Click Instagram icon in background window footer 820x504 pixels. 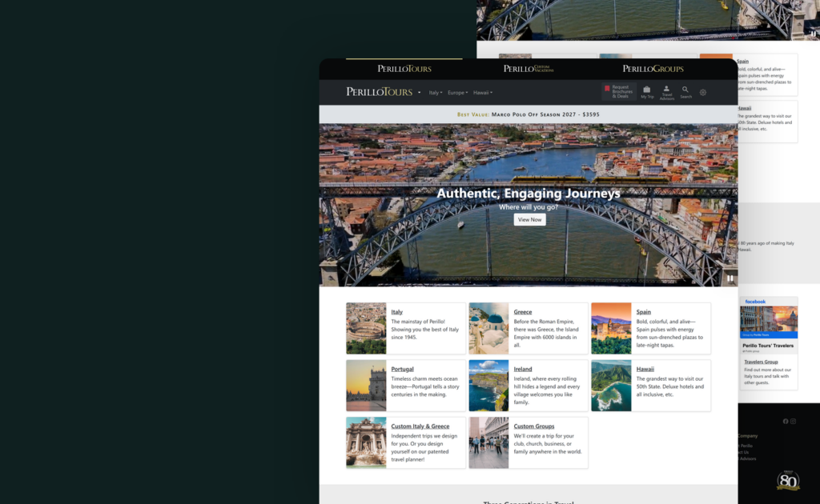[793, 422]
